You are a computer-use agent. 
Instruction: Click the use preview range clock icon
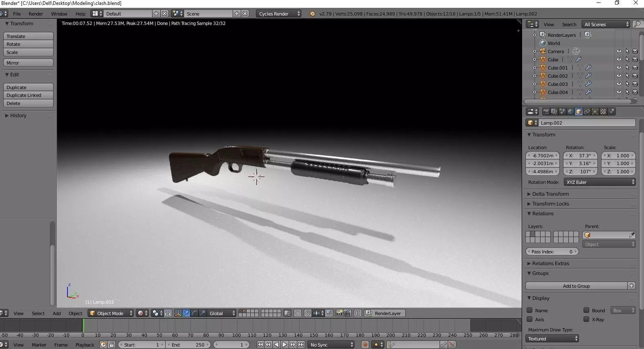click(x=103, y=345)
